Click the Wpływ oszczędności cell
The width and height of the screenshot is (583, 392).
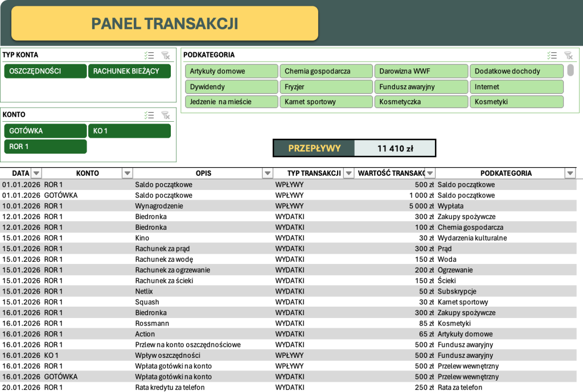(203, 355)
